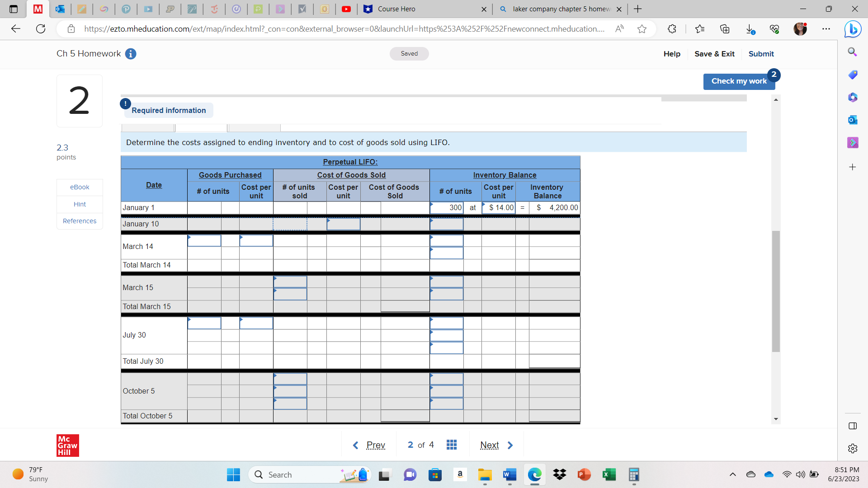868x488 pixels.
Task: Add page to favorites star icon
Action: coord(642,29)
